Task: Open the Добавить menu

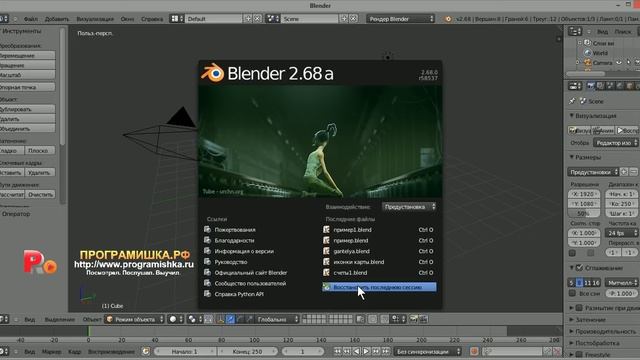Action: coord(57,19)
